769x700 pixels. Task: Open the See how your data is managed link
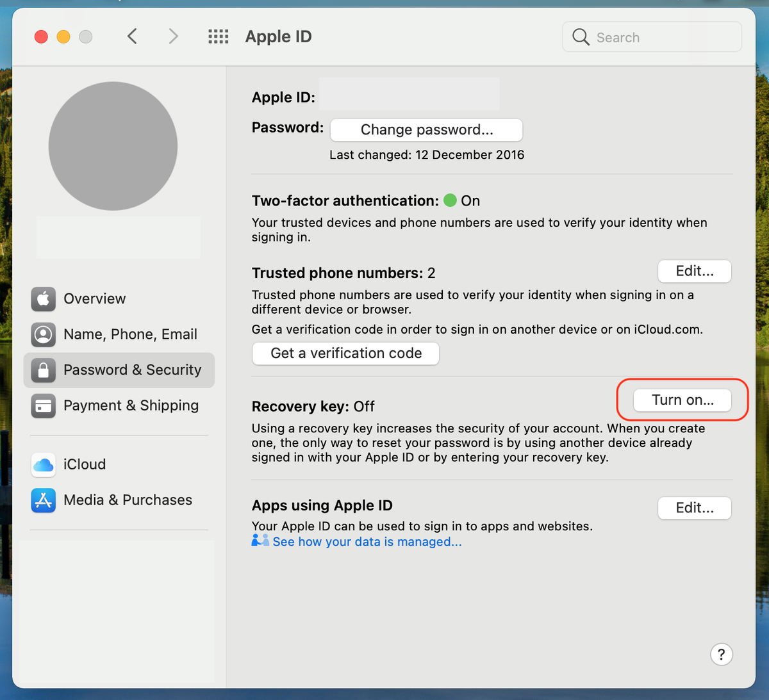tap(367, 541)
